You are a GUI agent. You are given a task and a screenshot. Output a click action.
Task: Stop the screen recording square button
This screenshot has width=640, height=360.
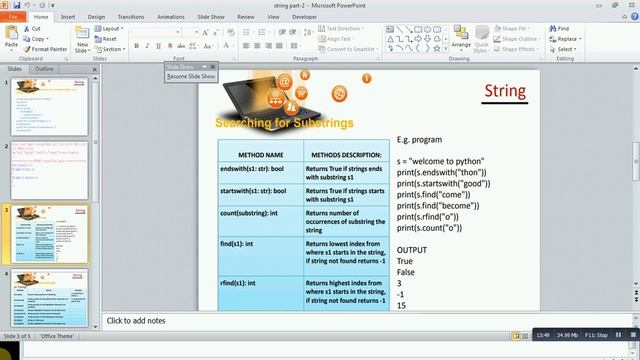tap(633, 335)
